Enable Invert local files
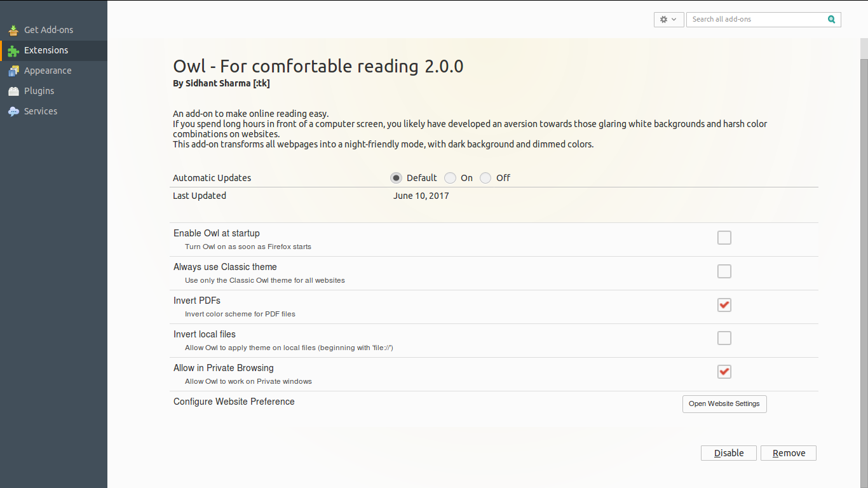This screenshot has width=868, height=488. [724, 337]
